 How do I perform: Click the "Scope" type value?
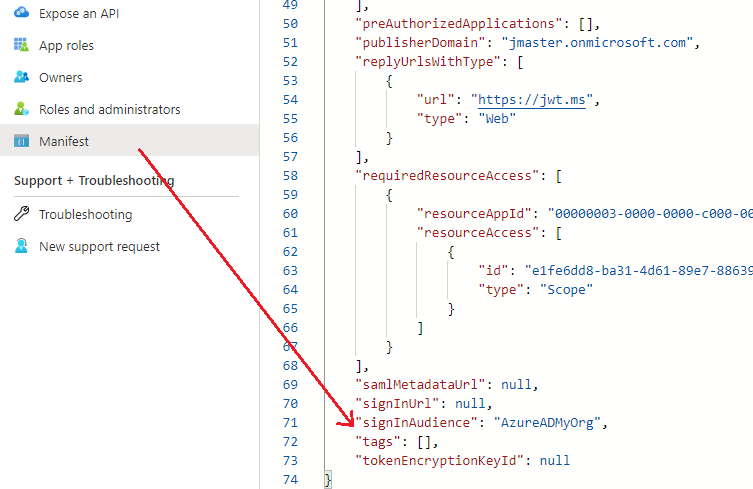[566, 290]
